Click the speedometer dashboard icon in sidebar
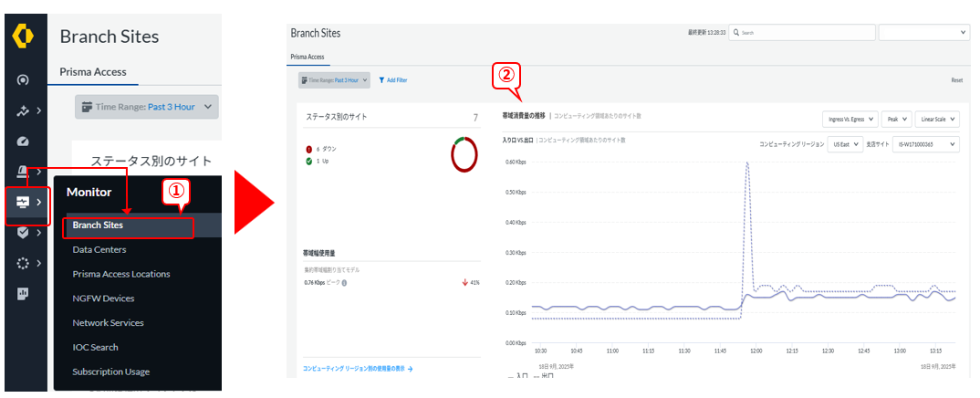This screenshot has width=980, height=398. pos(24,141)
